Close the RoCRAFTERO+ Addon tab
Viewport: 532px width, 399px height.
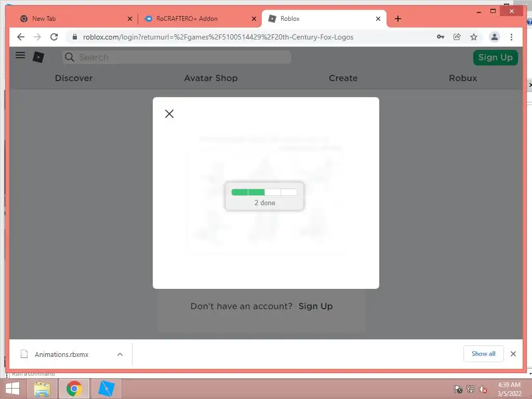[x=254, y=19]
